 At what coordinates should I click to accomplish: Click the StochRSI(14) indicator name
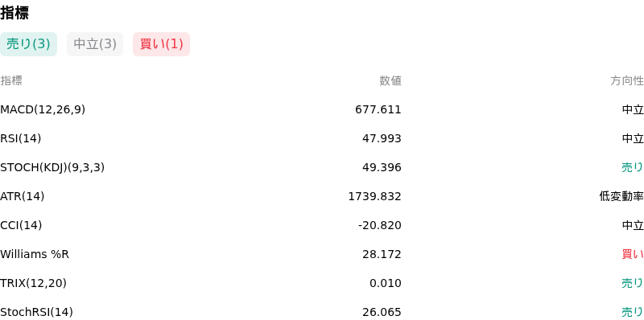coord(36,312)
